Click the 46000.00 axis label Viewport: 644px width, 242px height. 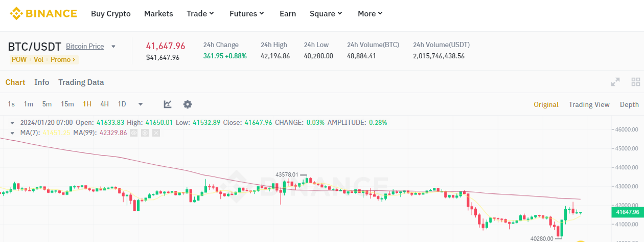click(x=628, y=129)
